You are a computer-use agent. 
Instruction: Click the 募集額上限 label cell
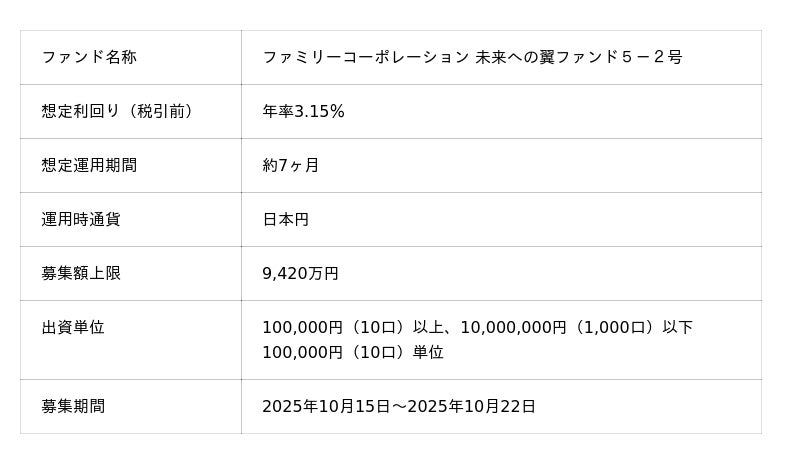coord(81,273)
